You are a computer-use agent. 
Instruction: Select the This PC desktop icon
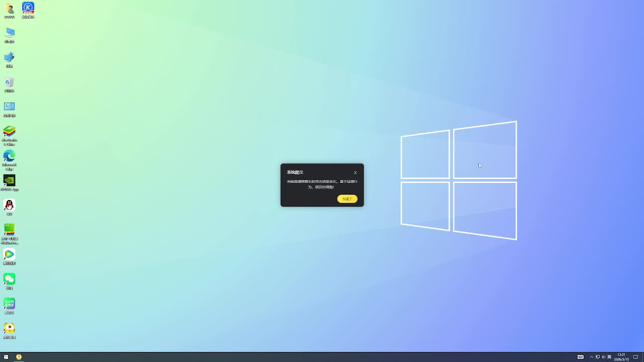click(10, 33)
